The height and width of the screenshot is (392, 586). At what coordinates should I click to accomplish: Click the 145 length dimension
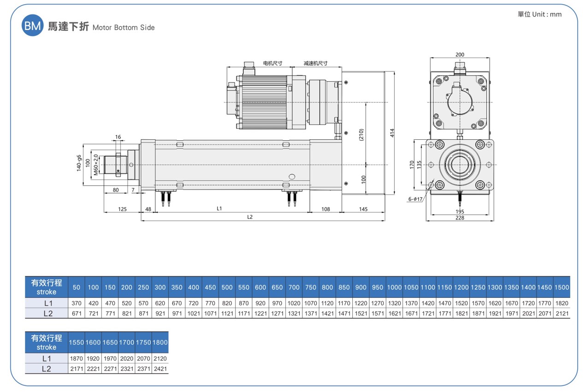click(363, 209)
